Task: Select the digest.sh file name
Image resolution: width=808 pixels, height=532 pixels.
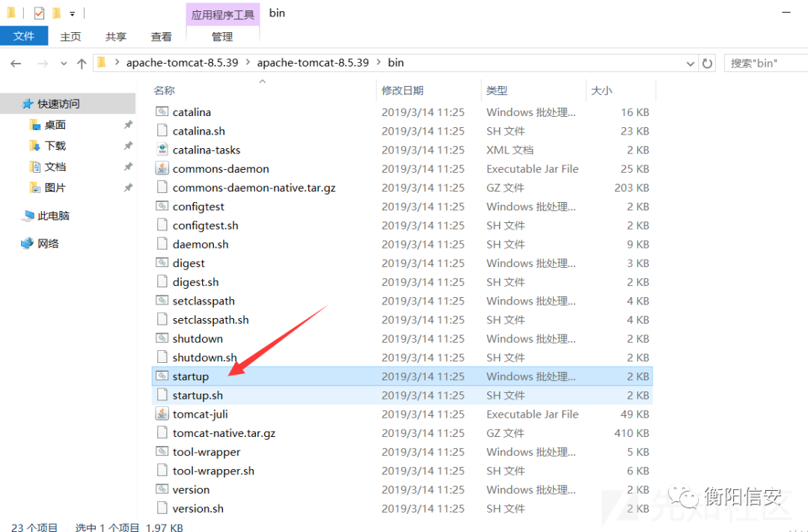Action: click(195, 282)
